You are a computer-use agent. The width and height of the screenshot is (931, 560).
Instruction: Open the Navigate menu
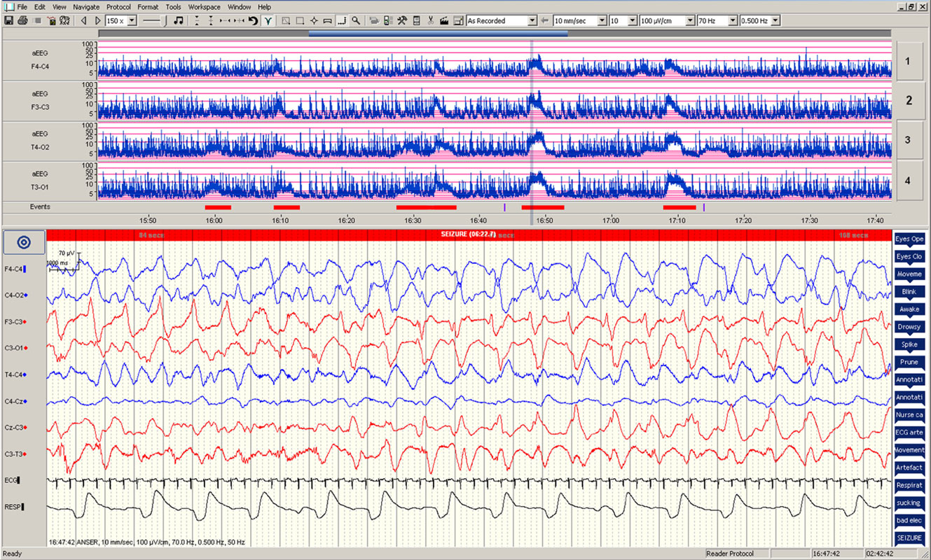(86, 6)
